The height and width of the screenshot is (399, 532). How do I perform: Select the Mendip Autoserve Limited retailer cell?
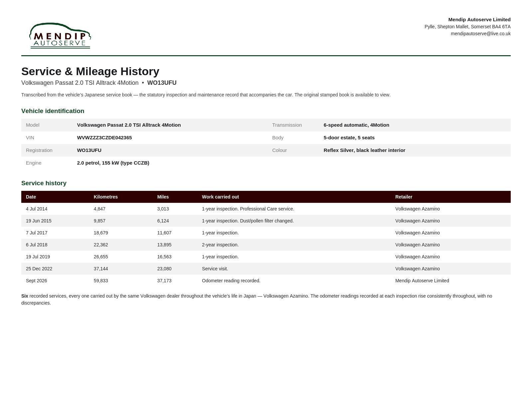point(422,281)
